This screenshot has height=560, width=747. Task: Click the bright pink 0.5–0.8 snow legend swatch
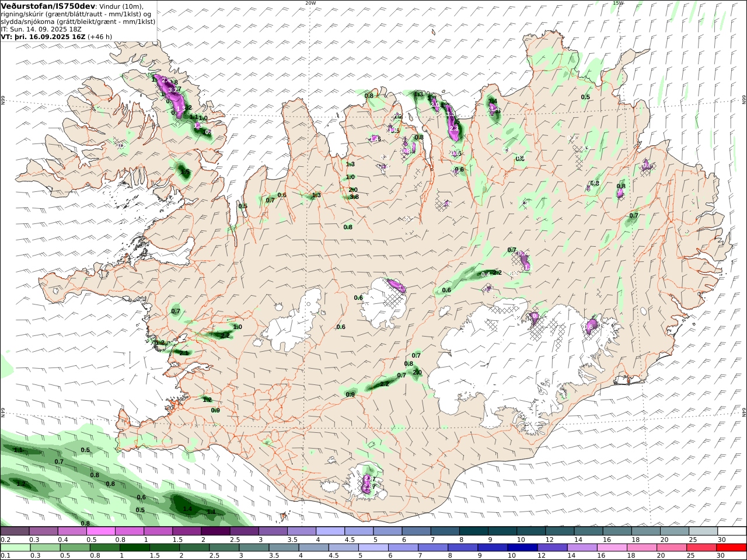click(100, 531)
